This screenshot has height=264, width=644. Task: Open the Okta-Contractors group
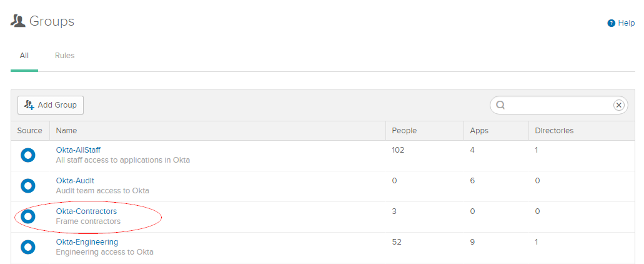86,211
